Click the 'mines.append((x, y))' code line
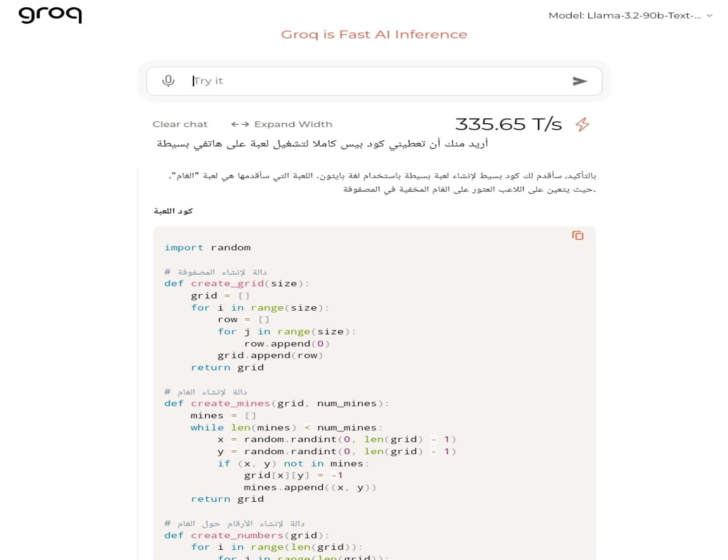The image size is (728, 560). (310, 487)
